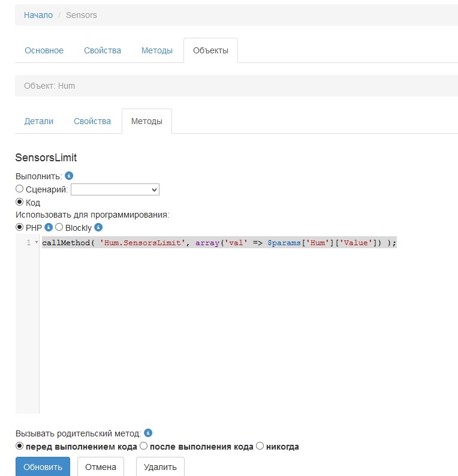Screen dimensions: 458x476
Task: Open the info icon next to Blockly
Action: (x=98, y=227)
